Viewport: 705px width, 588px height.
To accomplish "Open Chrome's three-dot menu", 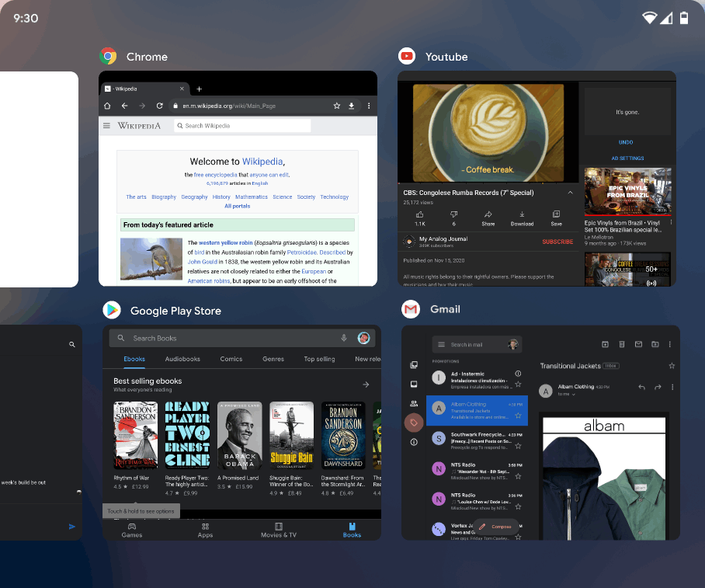I will point(369,106).
